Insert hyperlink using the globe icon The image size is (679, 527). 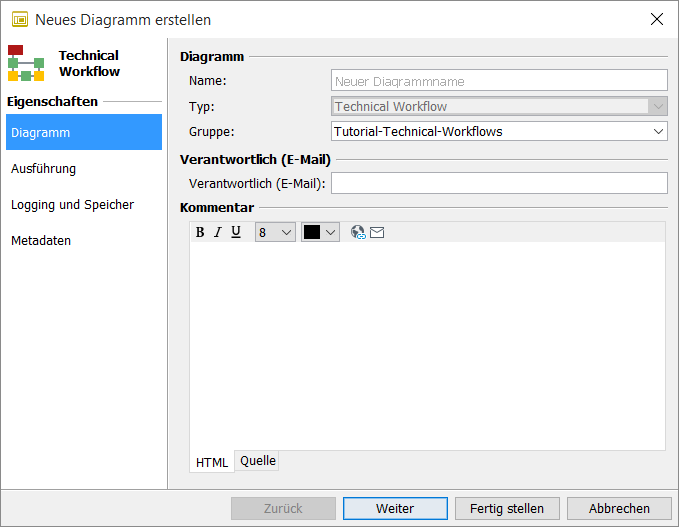pyautogui.click(x=358, y=232)
